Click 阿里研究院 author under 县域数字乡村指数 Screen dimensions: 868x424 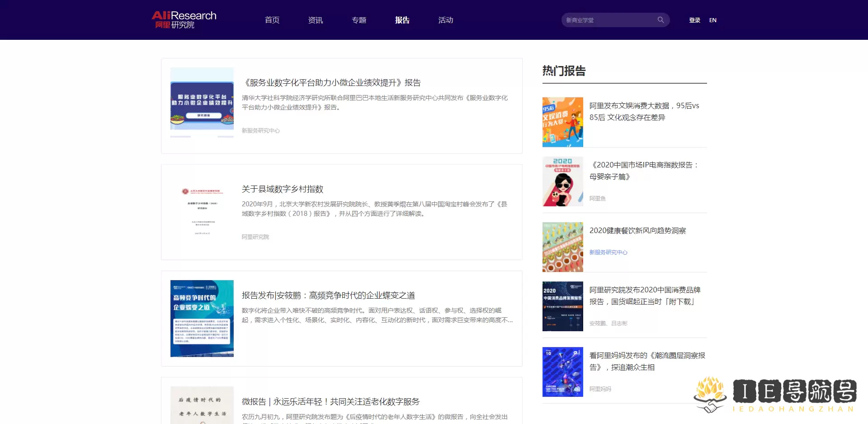(x=255, y=237)
